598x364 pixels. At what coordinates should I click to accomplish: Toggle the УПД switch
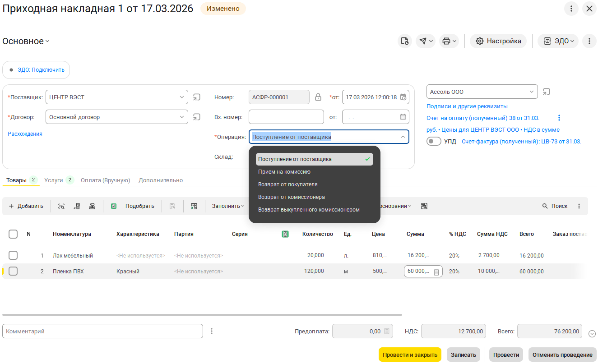(434, 141)
